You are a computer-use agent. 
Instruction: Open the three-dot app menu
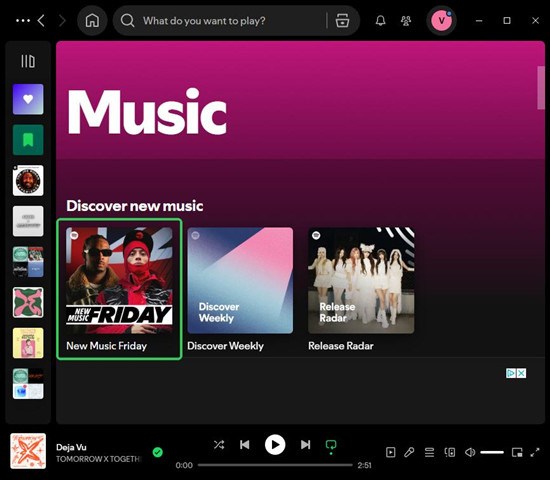click(23, 21)
